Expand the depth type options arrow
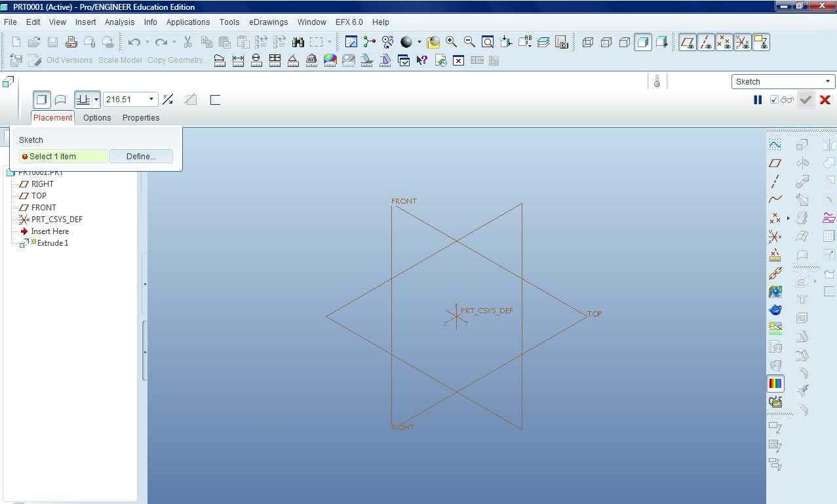This screenshot has height=504, width=837. (96, 100)
